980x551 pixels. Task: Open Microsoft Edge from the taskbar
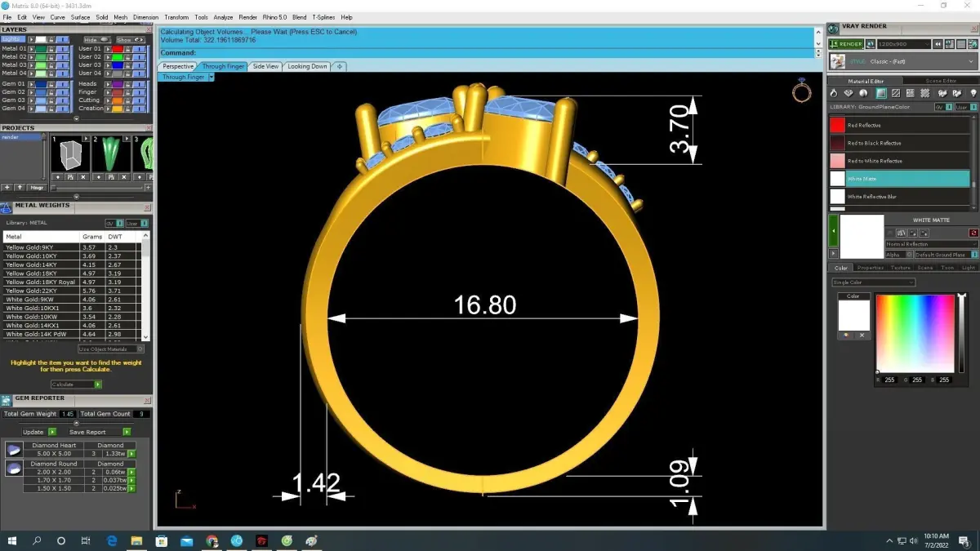[112, 540]
